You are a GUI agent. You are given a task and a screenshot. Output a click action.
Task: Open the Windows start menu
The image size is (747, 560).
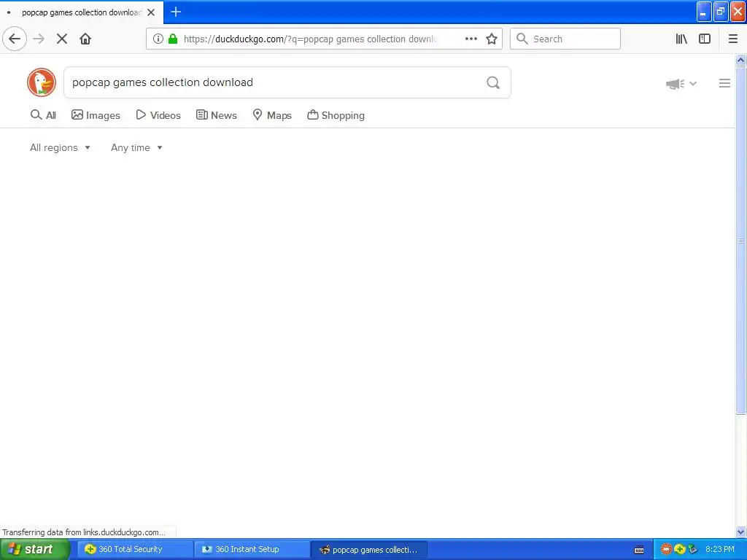pyautogui.click(x=35, y=549)
